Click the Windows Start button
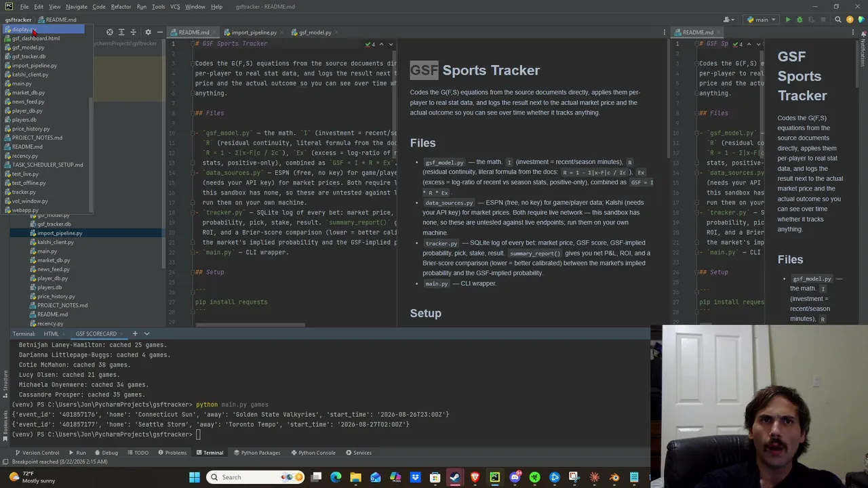The width and height of the screenshot is (868, 488). 195,477
